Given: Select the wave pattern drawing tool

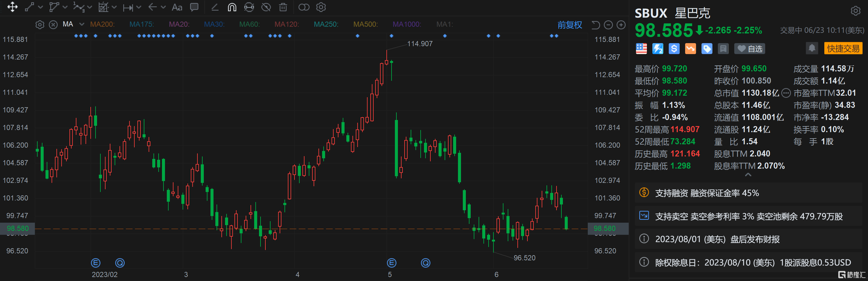Looking at the screenshot, I should click(x=79, y=7).
